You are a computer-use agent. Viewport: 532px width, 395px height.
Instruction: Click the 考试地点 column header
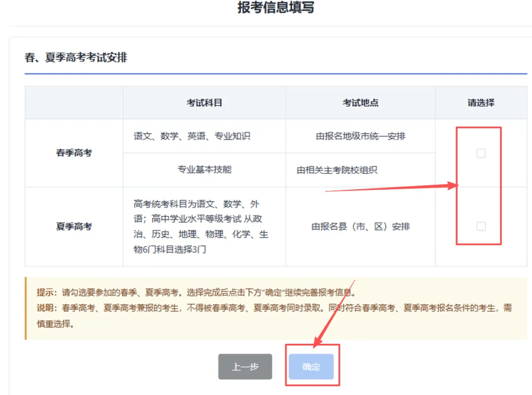(360, 102)
